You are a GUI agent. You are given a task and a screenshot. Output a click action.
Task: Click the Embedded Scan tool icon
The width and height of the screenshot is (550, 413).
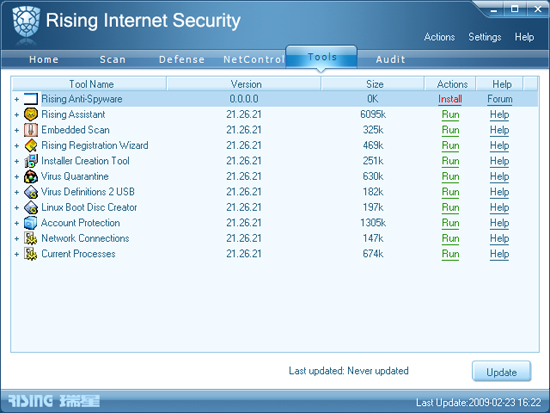point(31,130)
